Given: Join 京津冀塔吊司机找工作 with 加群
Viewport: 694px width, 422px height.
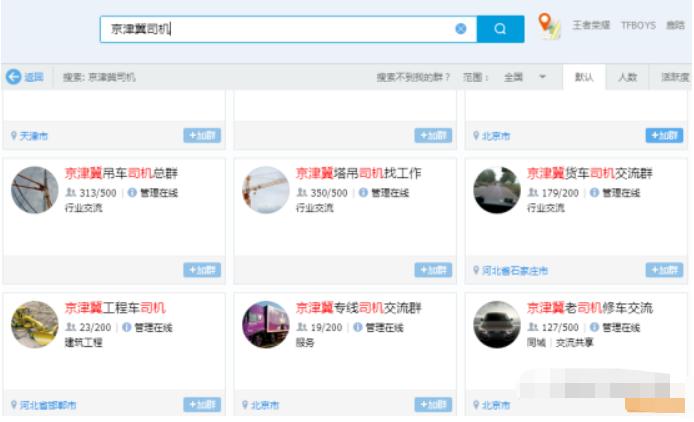Looking at the screenshot, I should [x=433, y=270].
